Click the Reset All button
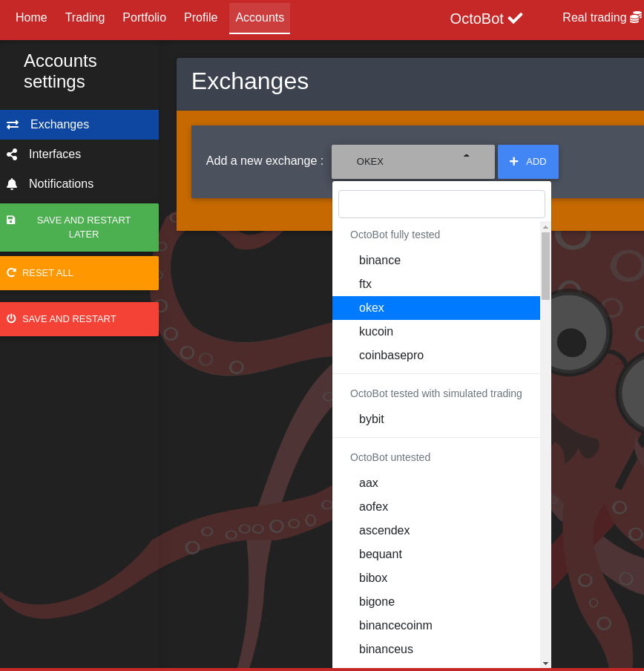 tap(79, 273)
